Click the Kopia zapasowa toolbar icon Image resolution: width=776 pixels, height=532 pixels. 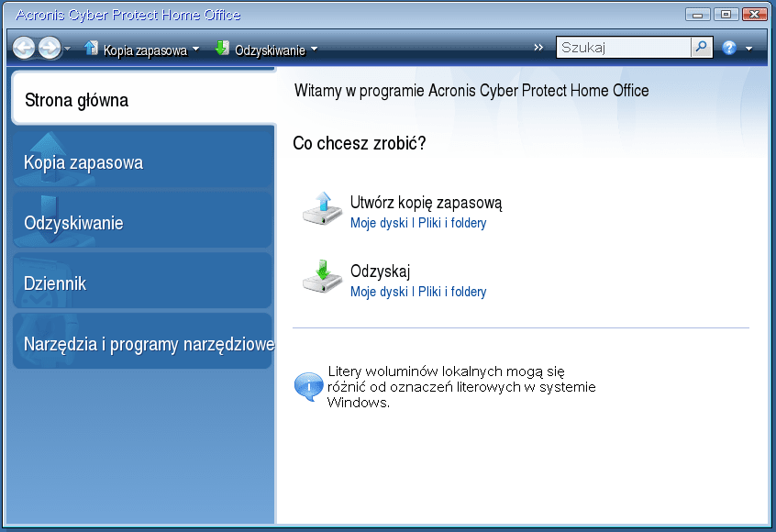(91, 48)
